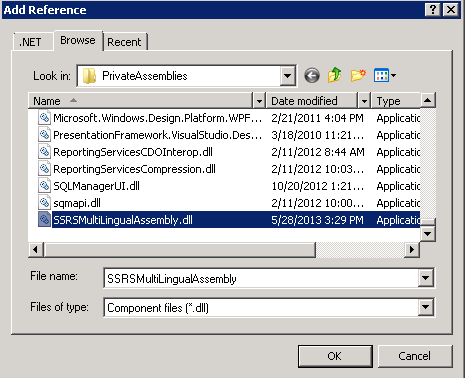The height and width of the screenshot is (378, 465).
Task: Click the Cancel button
Action: click(415, 356)
